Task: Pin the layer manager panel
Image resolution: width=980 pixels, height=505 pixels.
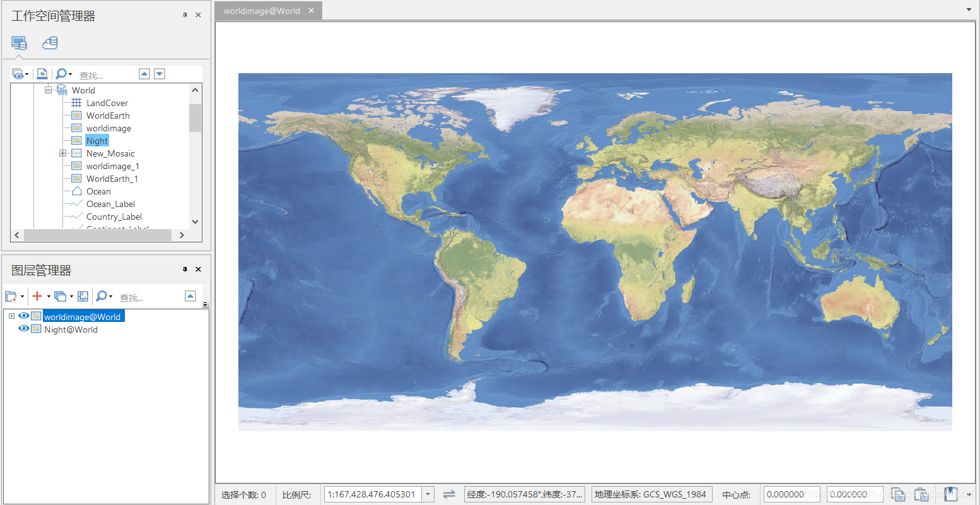Action: click(x=185, y=270)
